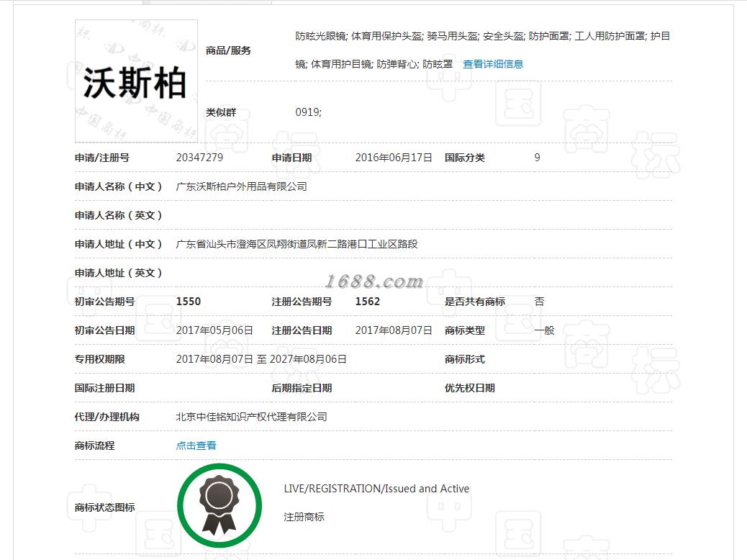Select the 国际分类 label
This screenshot has width=747, height=560.
(x=464, y=158)
